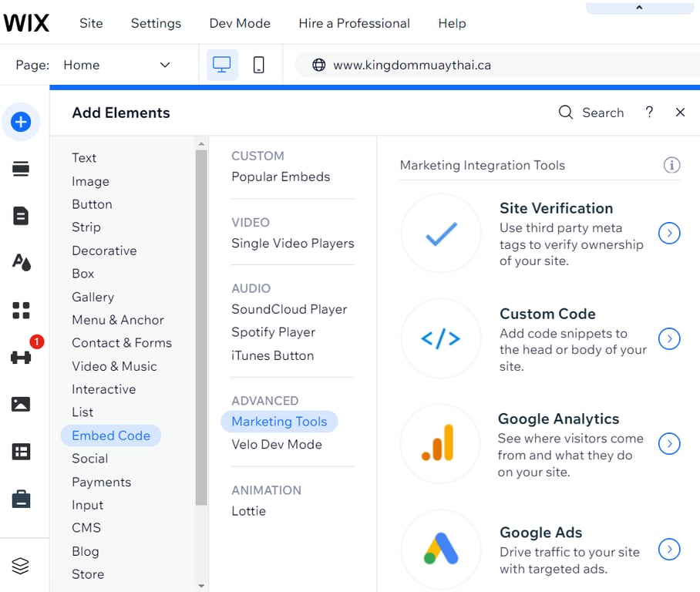Open the CMS table sidebar icon
Image resolution: width=700 pixels, height=592 pixels.
point(21,452)
